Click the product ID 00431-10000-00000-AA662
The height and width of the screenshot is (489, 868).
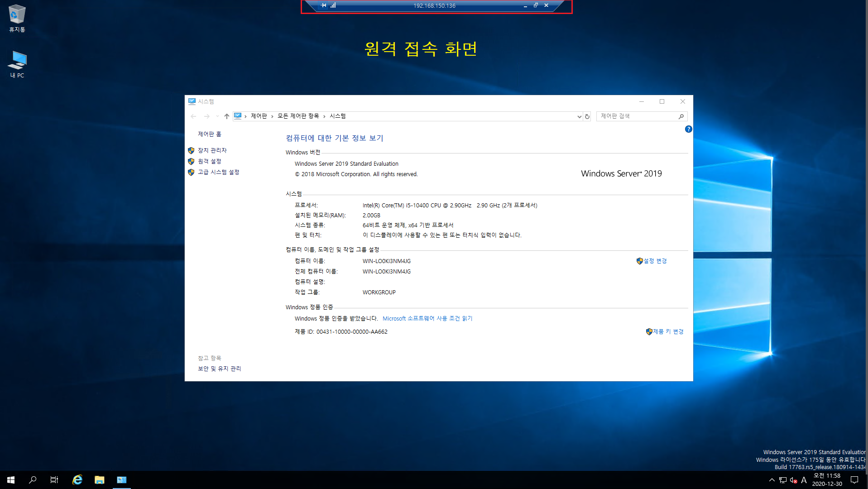click(x=352, y=331)
